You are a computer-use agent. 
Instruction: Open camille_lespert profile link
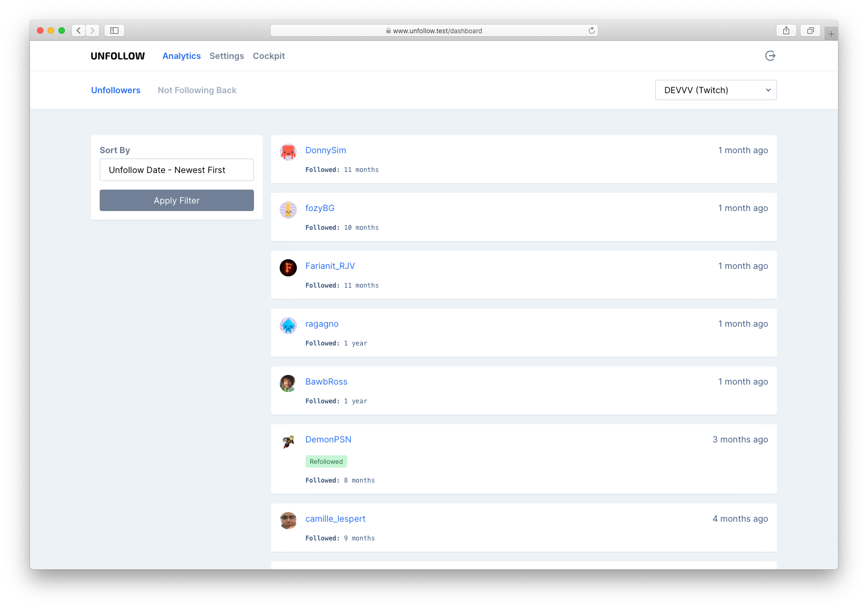coord(335,518)
